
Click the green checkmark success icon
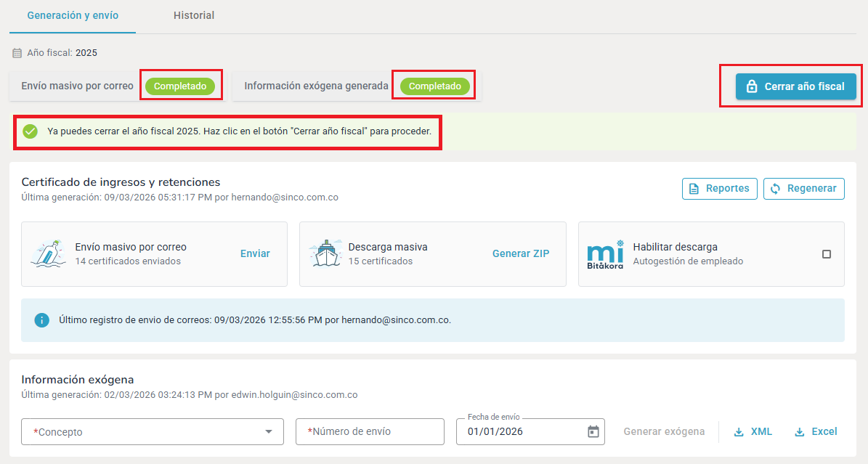30,131
